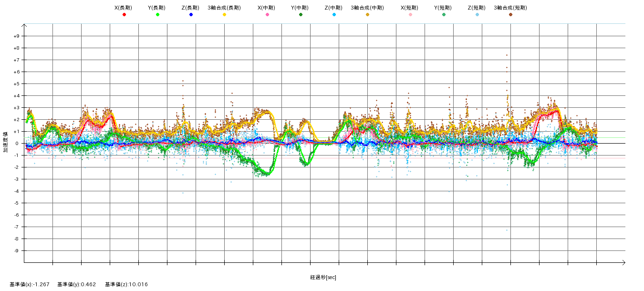Select the orange 3軸合成(中期) legend dot
This screenshot has height=291, width=644.
(x=367, y=15)
